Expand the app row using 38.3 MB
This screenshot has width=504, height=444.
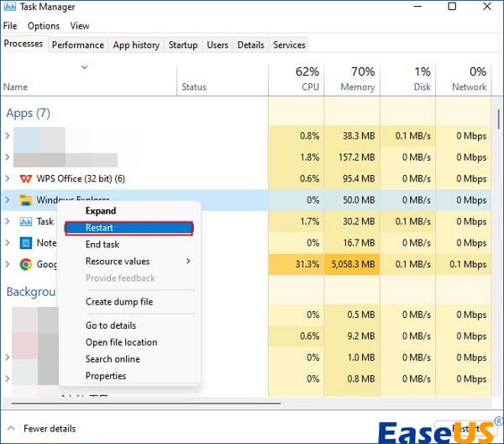(7, 135)
